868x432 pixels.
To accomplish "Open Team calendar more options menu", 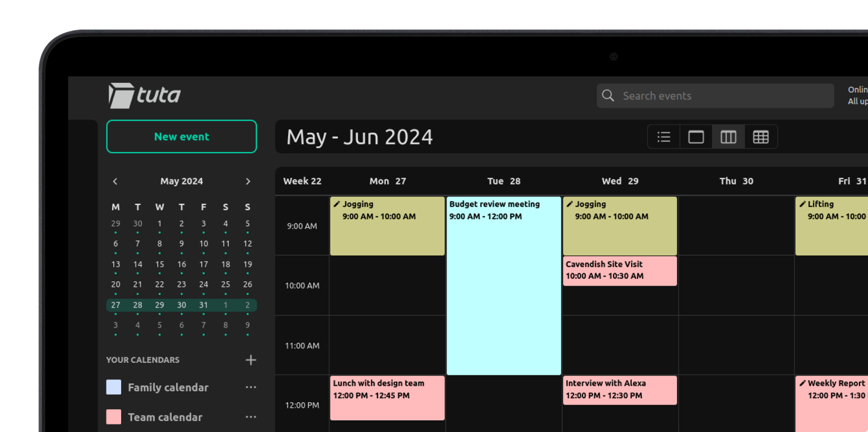I will pyautogui.click(x=250, y=417).
